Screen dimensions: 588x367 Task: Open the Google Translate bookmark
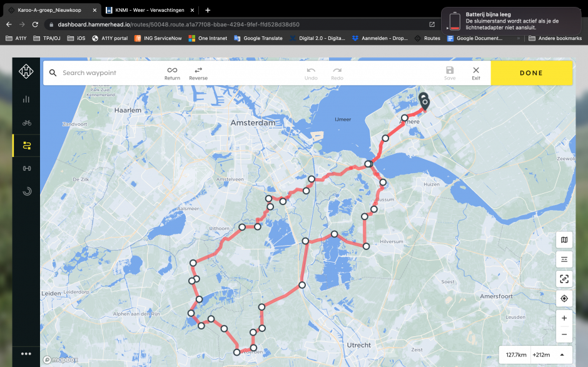tap(258, 38)
